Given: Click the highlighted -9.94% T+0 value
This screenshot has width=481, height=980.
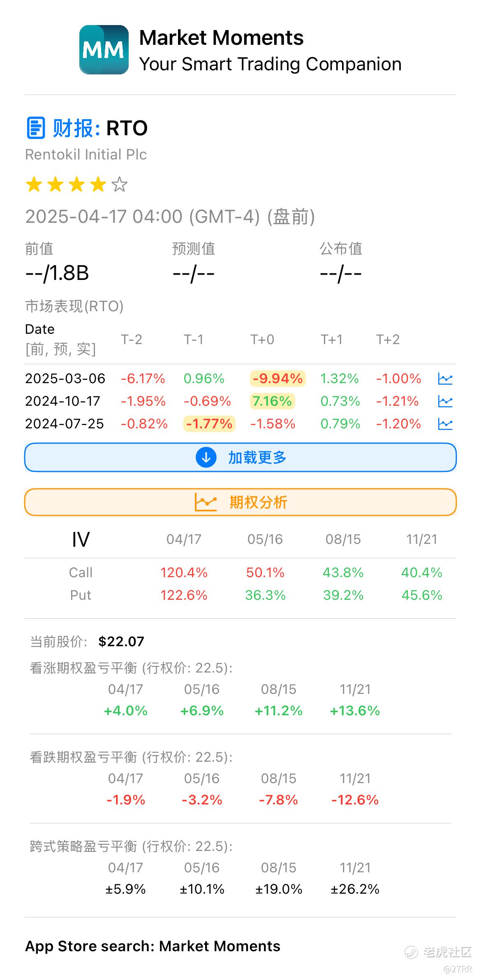Looking at the screenshot, I should click(277, 379).
